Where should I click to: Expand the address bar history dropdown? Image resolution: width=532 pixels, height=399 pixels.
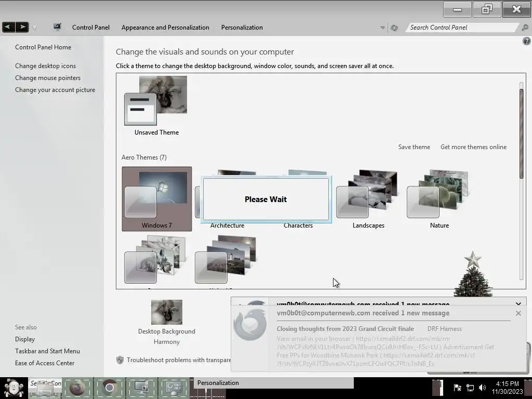[x=382, y=28]
